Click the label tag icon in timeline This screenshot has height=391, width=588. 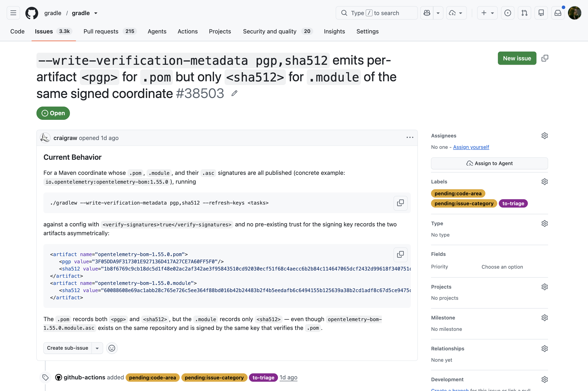tap(45, 378)
